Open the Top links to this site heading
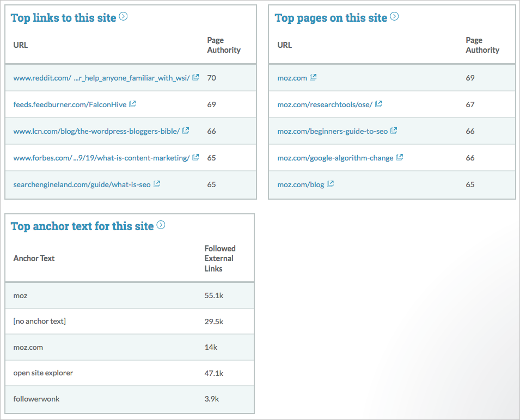The height and width of the screenshot is (420, 520). pos(63,18)
